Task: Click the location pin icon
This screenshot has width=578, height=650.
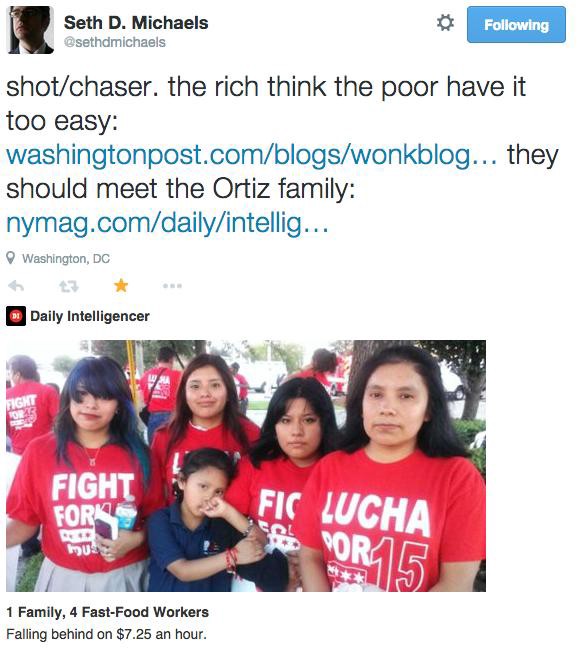Action: (11, 258)
